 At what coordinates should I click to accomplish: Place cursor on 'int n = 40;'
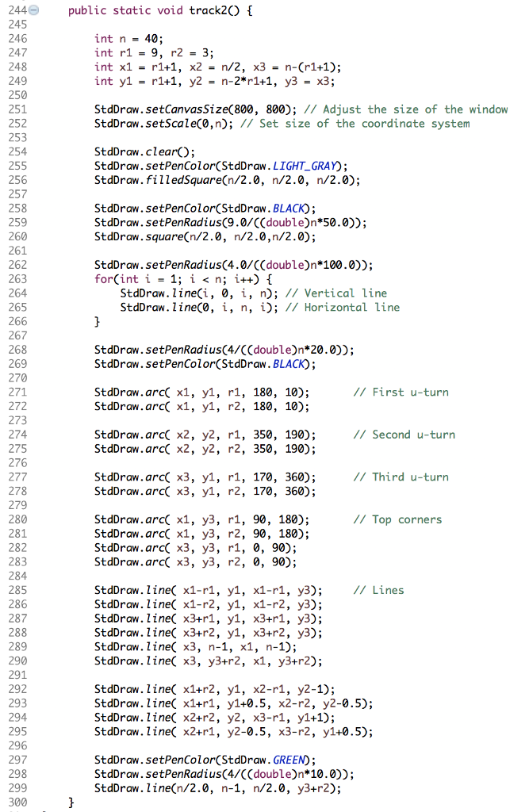coord(128,39)
